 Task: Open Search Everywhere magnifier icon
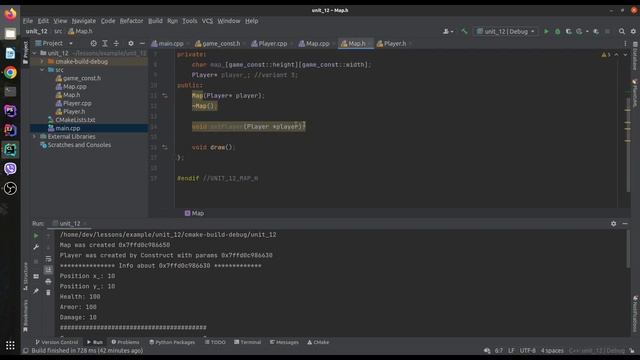click(622, 31)
